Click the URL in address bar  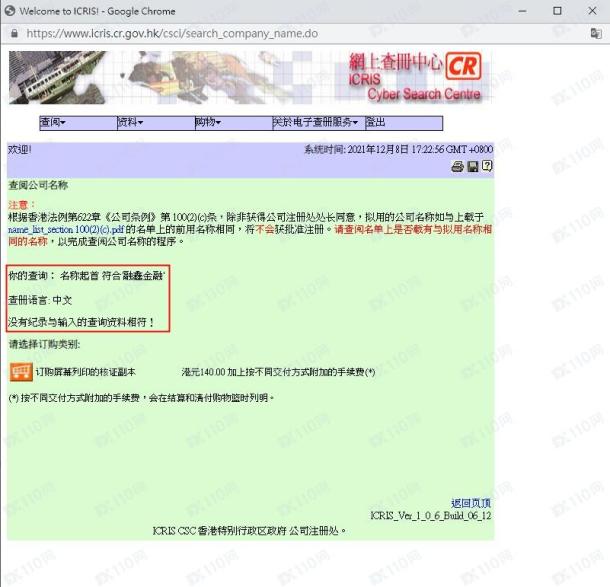click(x=172, y=33)
